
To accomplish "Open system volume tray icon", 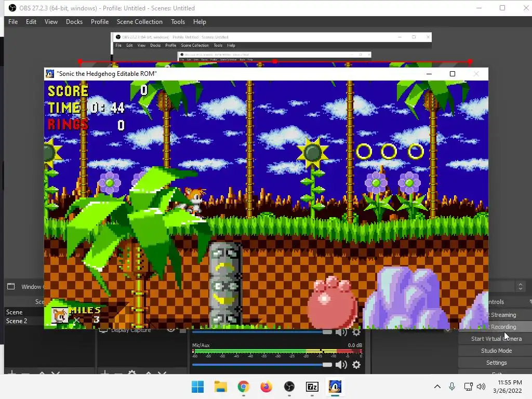I will click(x=481, y=387).
